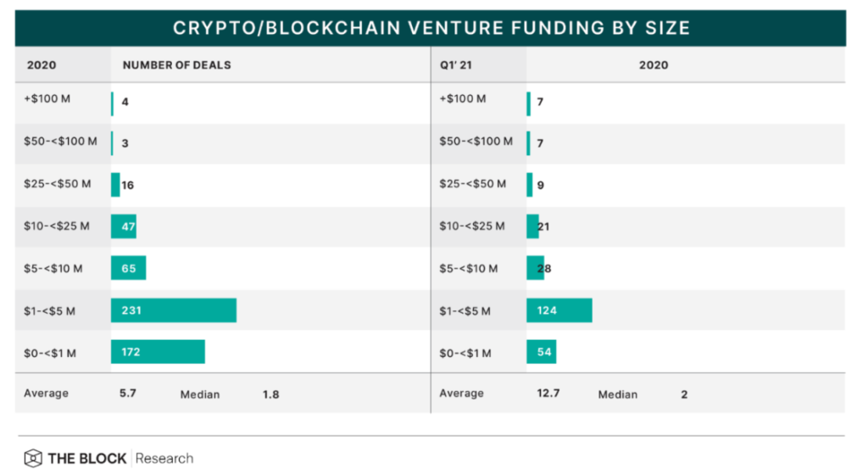The image size is (868, 469).
Task: Click the 16 deals bar in 2020
Action: (x=115, y=185)
